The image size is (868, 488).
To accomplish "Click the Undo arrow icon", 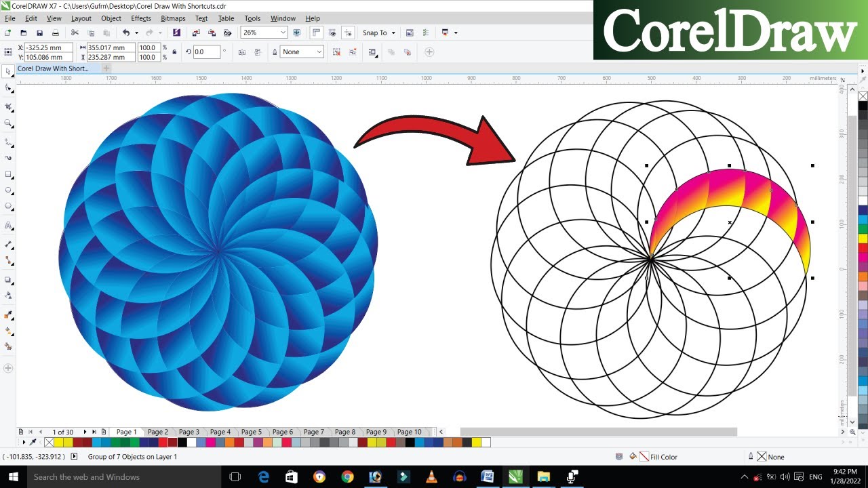I will click(x=125, y=33).
